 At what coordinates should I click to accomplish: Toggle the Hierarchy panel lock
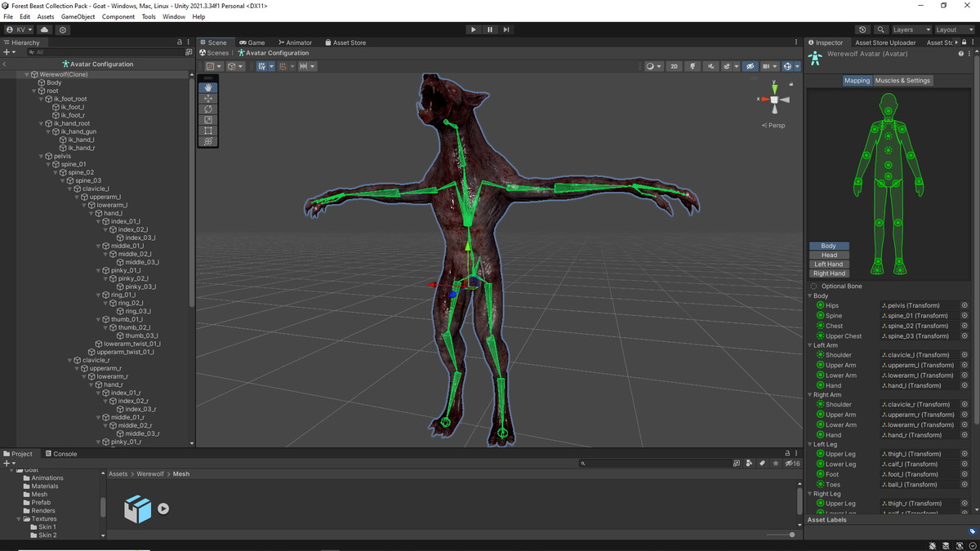180,42
